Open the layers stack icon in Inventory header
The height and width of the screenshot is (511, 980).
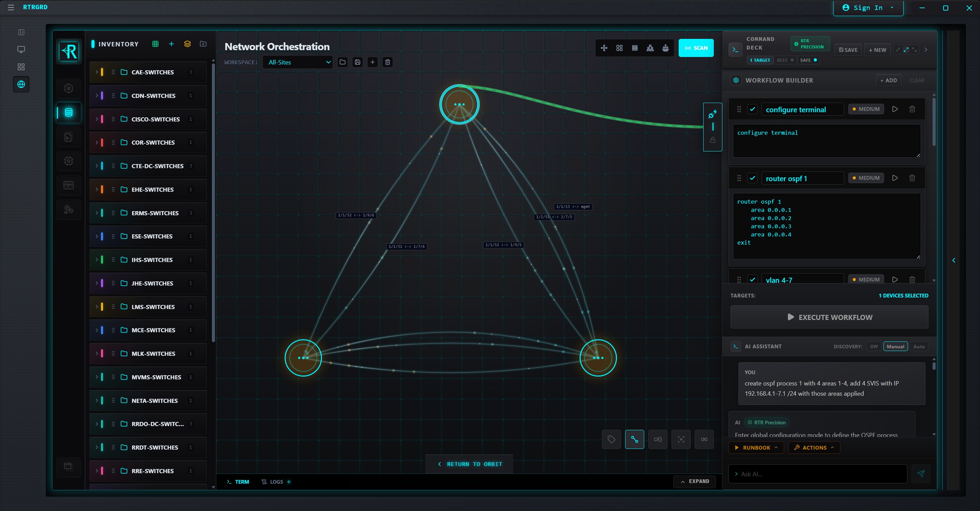coord(187,44)
